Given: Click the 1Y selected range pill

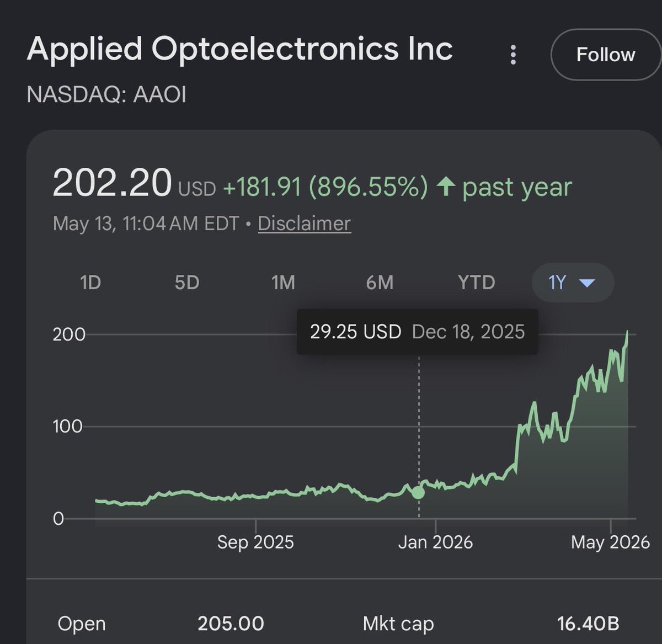Looking at the screenshot, I should [573, 283].
